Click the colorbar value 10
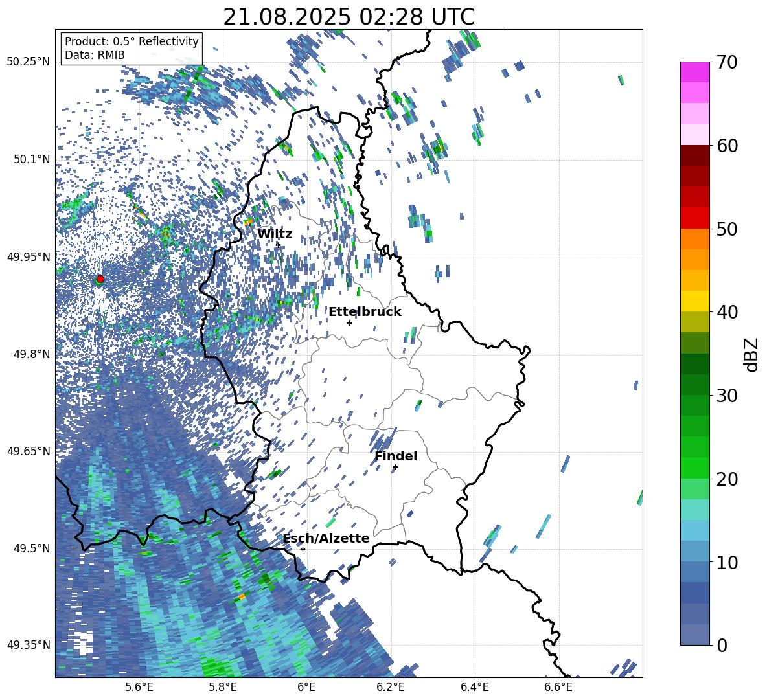The height and width of the screenshot is (700, 767). [x=727, y=562]
